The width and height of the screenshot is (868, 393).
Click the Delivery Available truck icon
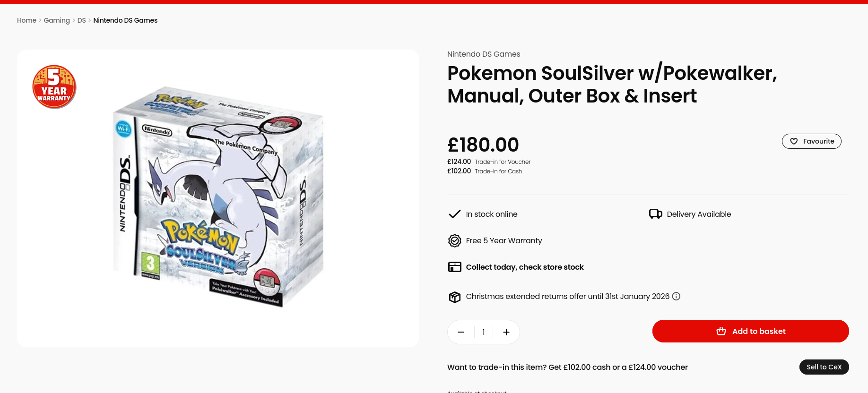pos(655,214)
